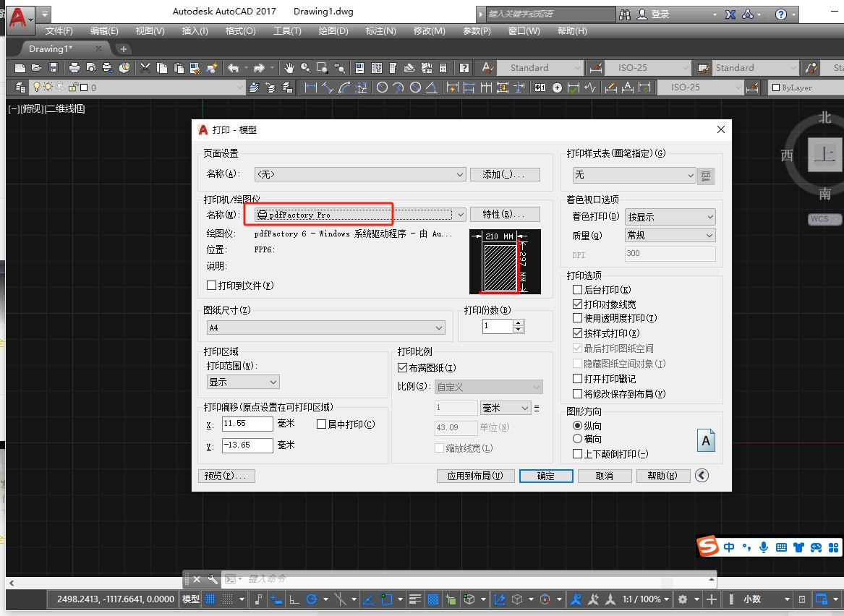The width and height of the screenshot is (844, 616).
Task: Enable the 后台打印 checkbox
Action: coord(578,289)
